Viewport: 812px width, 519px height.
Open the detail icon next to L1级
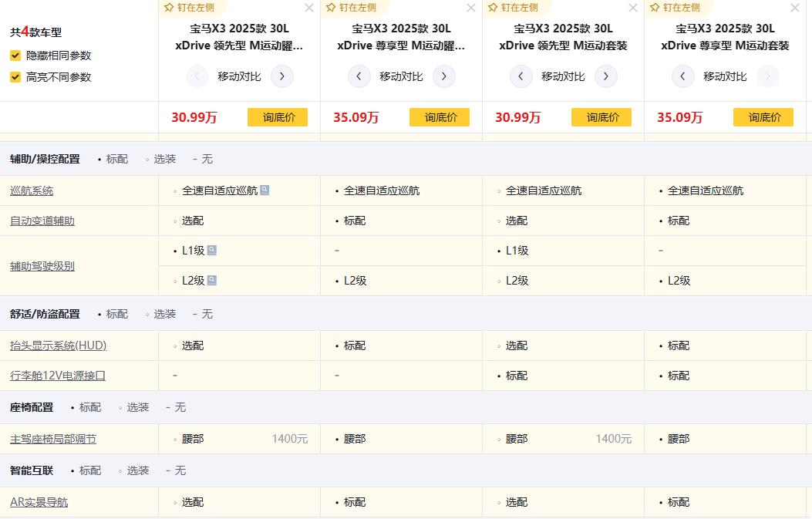212,250
